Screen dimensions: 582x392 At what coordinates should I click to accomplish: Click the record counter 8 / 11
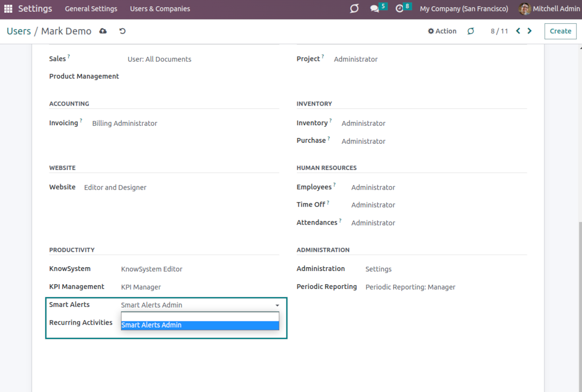(499, 31)
